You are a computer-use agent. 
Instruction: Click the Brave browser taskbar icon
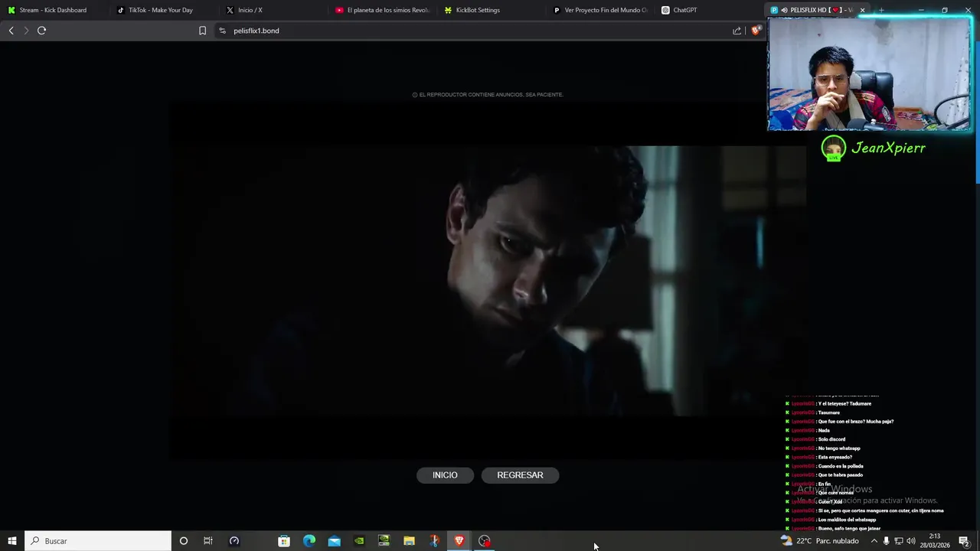point(459,541)
